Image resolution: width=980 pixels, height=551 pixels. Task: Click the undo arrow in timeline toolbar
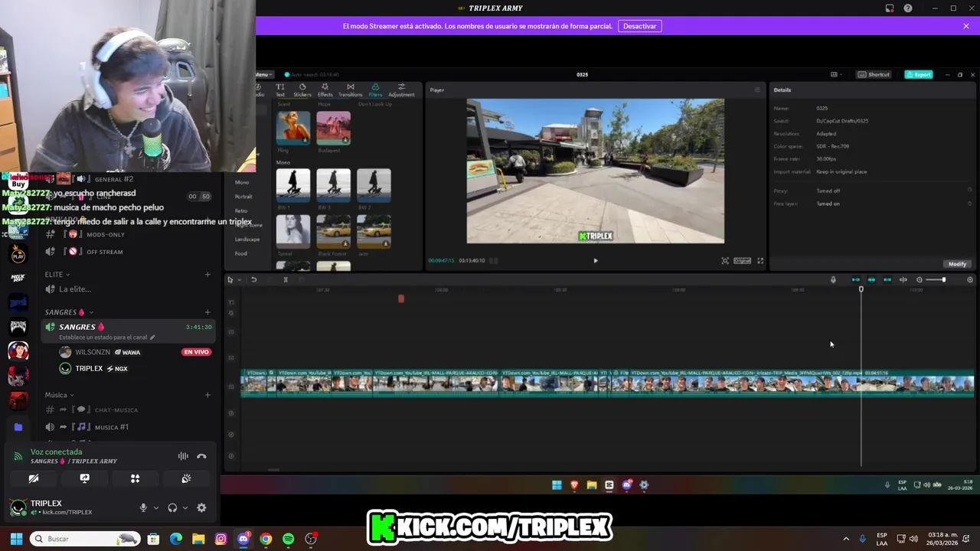253,279
